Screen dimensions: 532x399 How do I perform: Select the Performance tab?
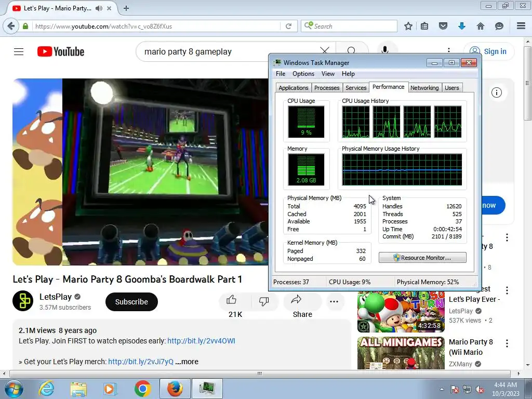pos(389,87)
